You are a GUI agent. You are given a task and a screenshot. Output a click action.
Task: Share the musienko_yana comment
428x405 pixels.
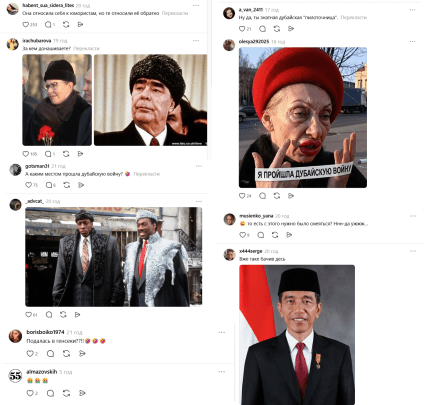click(289, 235)
